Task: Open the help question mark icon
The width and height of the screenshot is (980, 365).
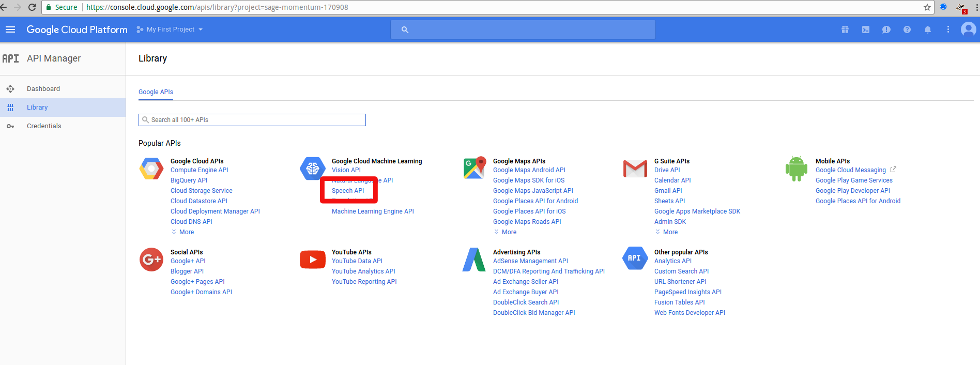Action: pos(907,29)
